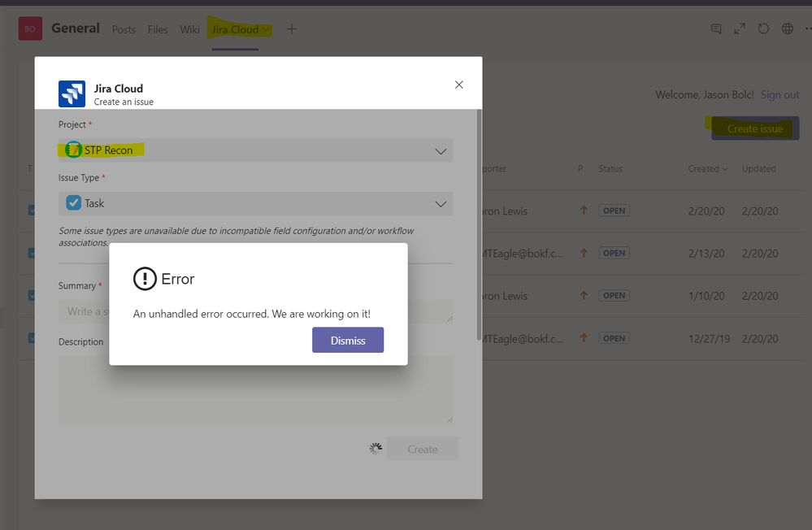Add a new tab with plus icon

[292, 29]
